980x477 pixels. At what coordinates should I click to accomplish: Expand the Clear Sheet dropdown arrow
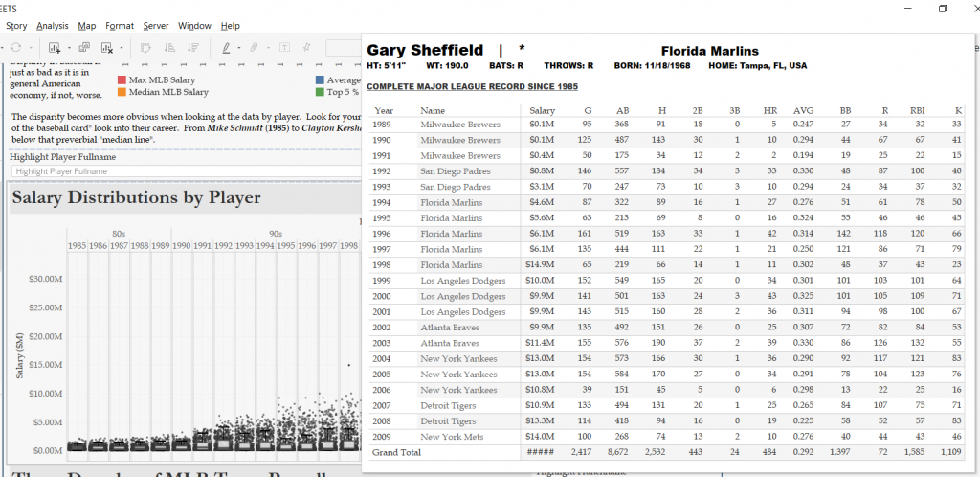(x=122, y=48)
